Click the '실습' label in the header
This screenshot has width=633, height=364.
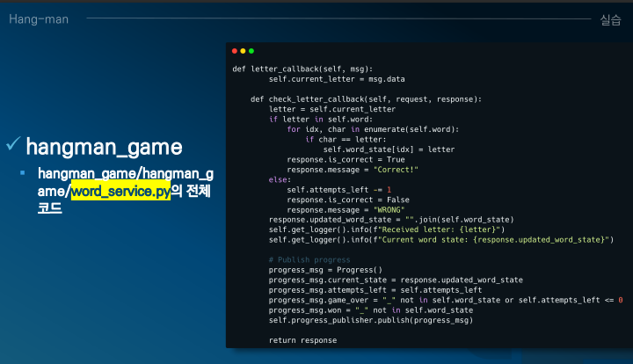click(610, 19)
